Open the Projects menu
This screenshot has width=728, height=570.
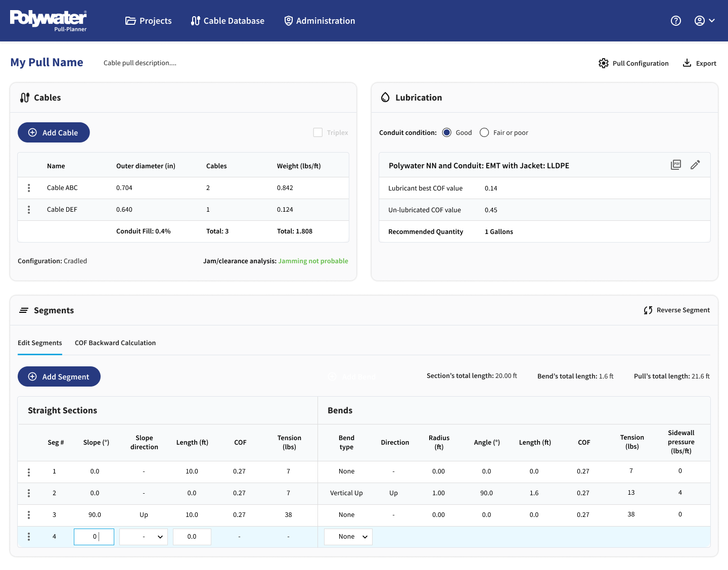click(x=149, y=21)
